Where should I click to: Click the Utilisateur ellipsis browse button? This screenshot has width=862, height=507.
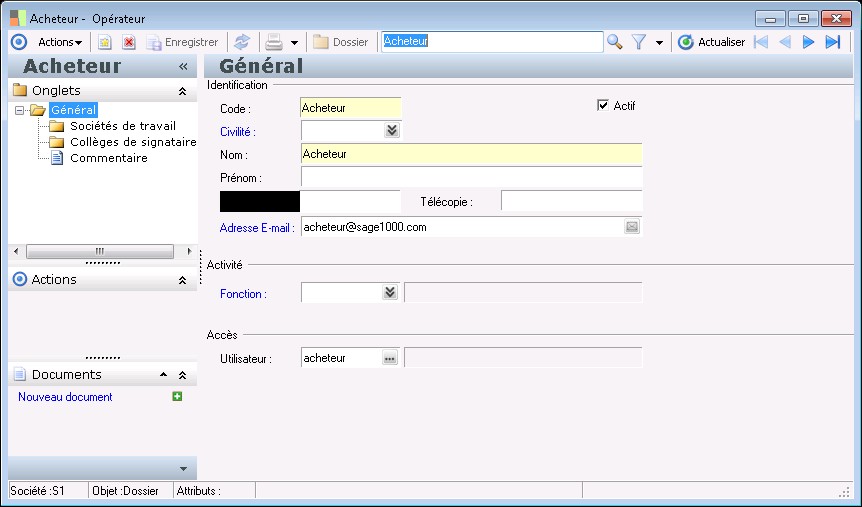tap(390, 358)
